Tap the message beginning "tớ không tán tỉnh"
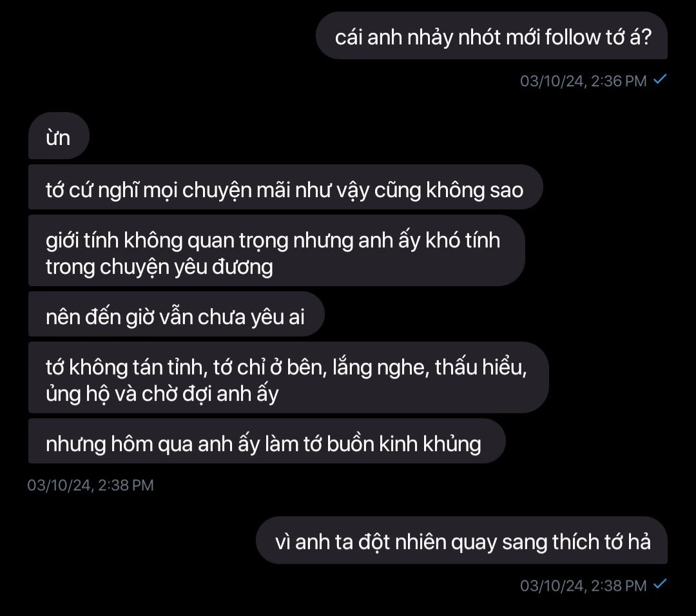 [289, 378]
